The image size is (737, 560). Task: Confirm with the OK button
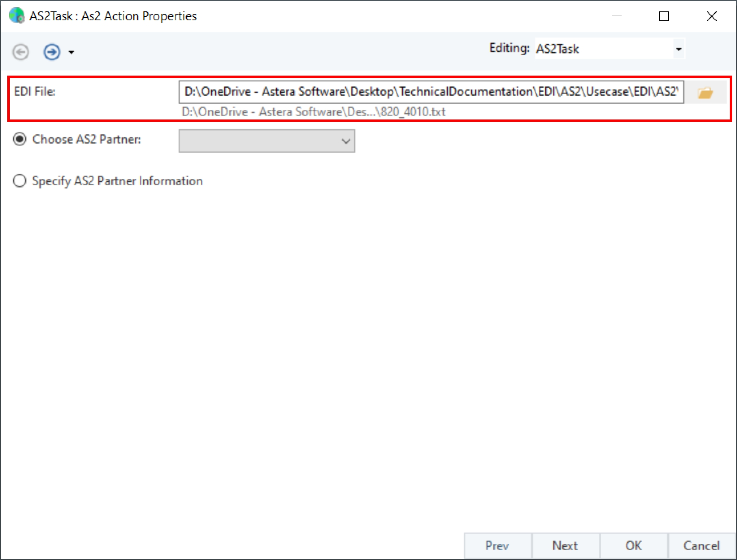(633, 546)
